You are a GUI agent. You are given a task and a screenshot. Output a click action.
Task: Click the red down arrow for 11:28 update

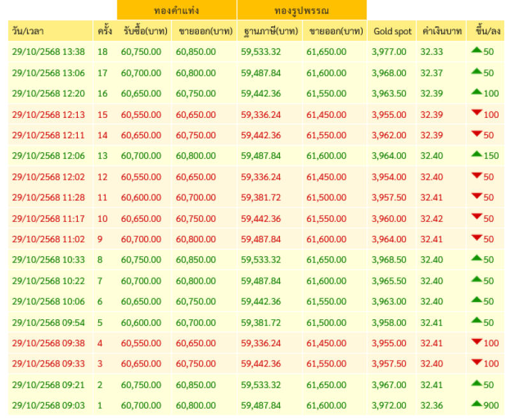pyautogui.click(x=476, y=196)
